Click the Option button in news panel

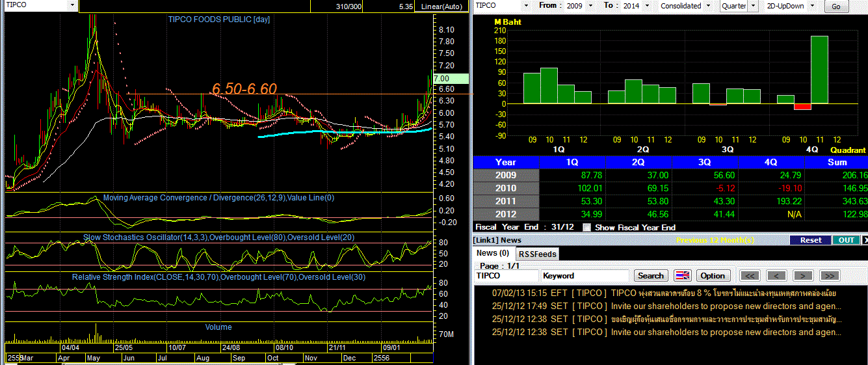point(713,275)
